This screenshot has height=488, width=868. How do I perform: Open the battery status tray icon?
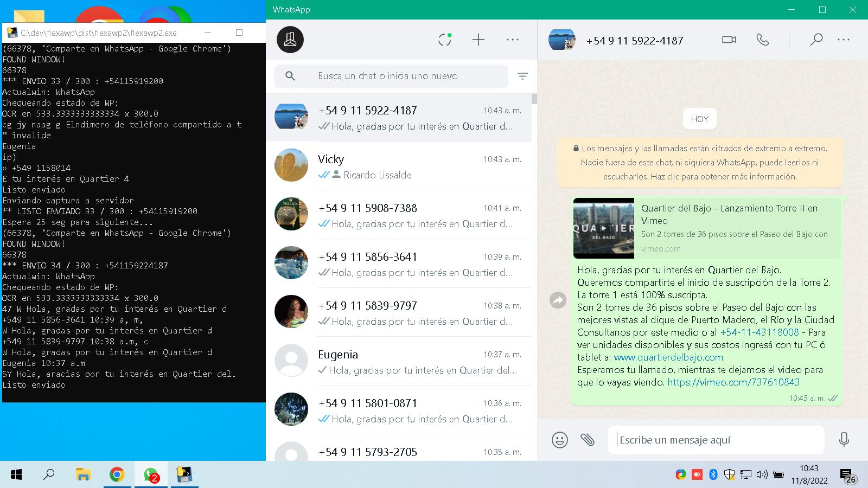coord(778,474)
